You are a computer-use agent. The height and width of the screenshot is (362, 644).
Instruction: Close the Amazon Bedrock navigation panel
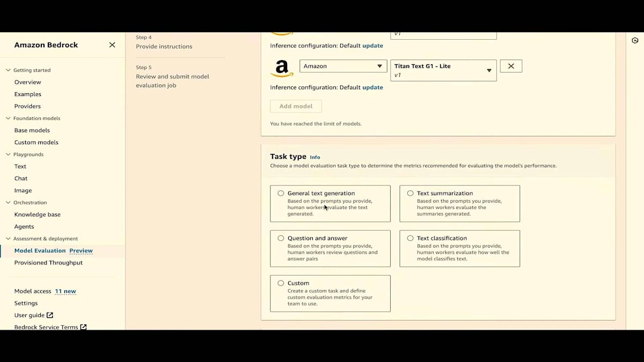point(112,45)
